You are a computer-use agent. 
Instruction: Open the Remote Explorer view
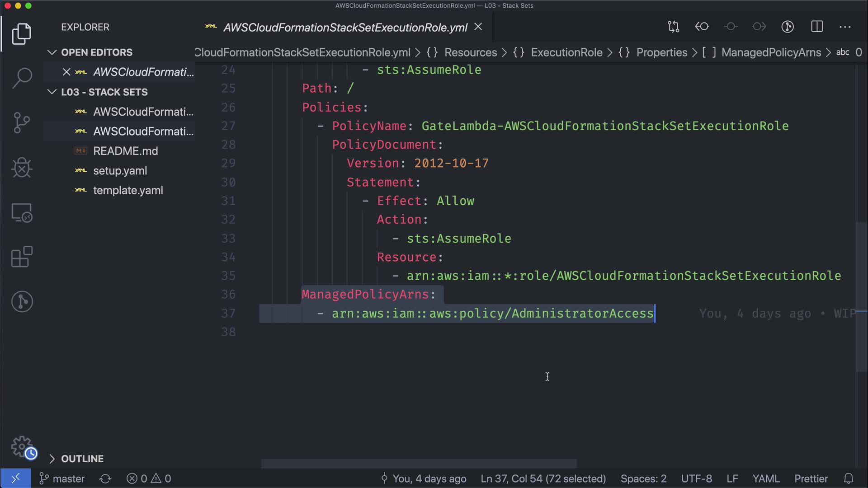(22, 213)
